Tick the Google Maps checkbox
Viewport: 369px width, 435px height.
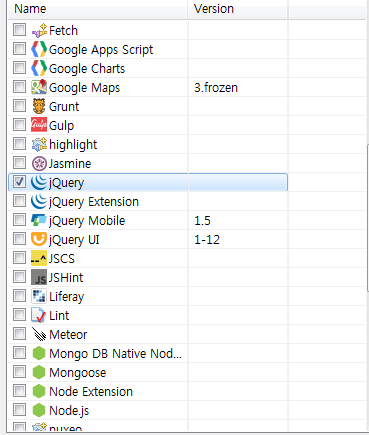tap(19, 87)
